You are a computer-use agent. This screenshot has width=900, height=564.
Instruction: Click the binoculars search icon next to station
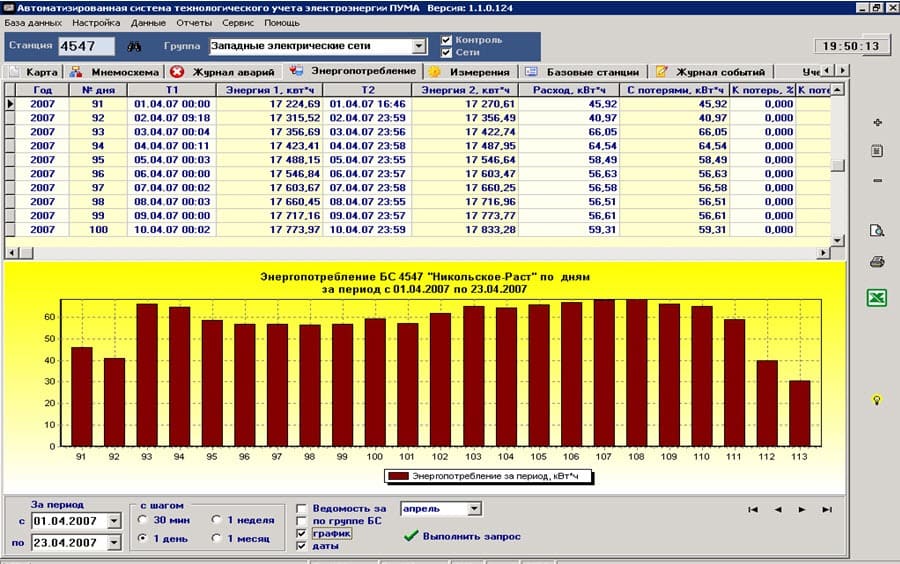(x=134, y=47)
